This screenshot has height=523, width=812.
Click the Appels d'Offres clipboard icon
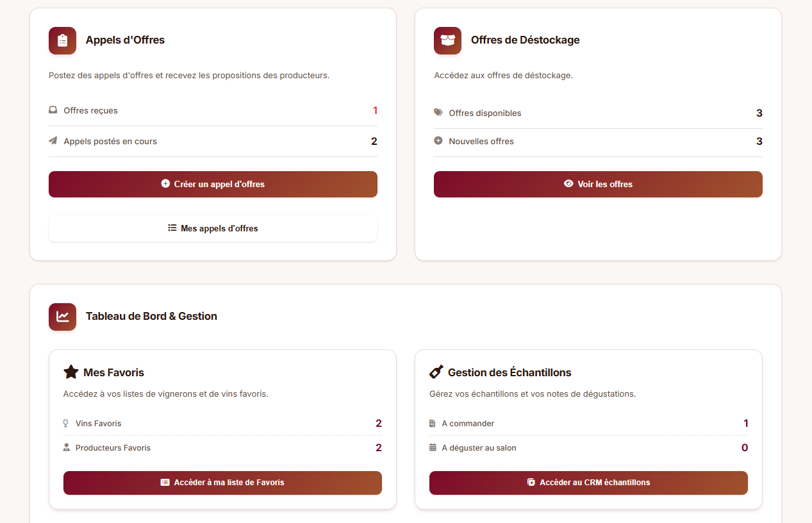tap(62, 40)
